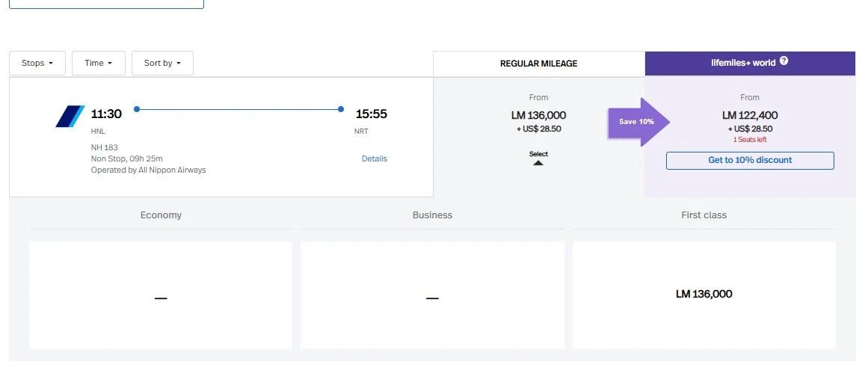Select the lifemiles+ world tab
Image resolution: width=868 pixels, height=370 pixels.
(743, 63)
